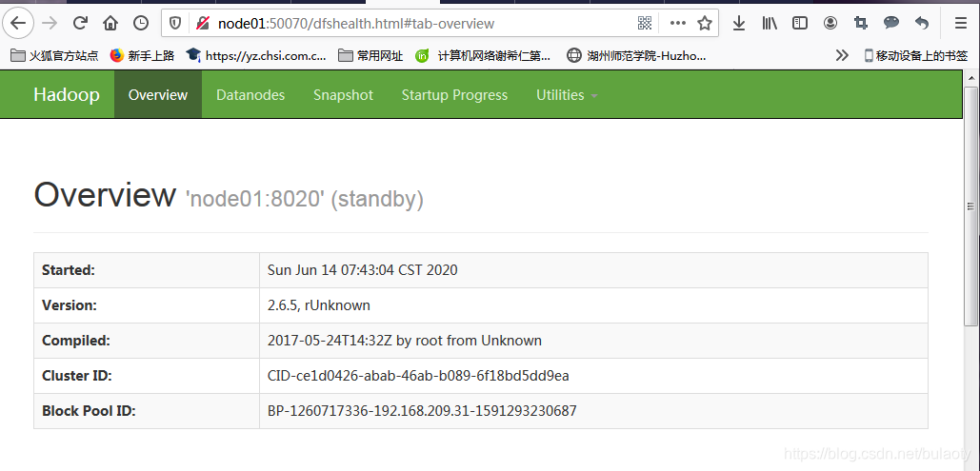The image size is (980, 471).
Task: Click the Version: row label
Action: (x=70, y=304)
